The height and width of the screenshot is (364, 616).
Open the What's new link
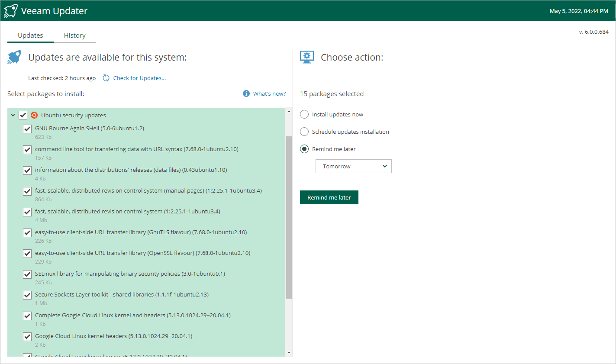click(x=269, y=93)
